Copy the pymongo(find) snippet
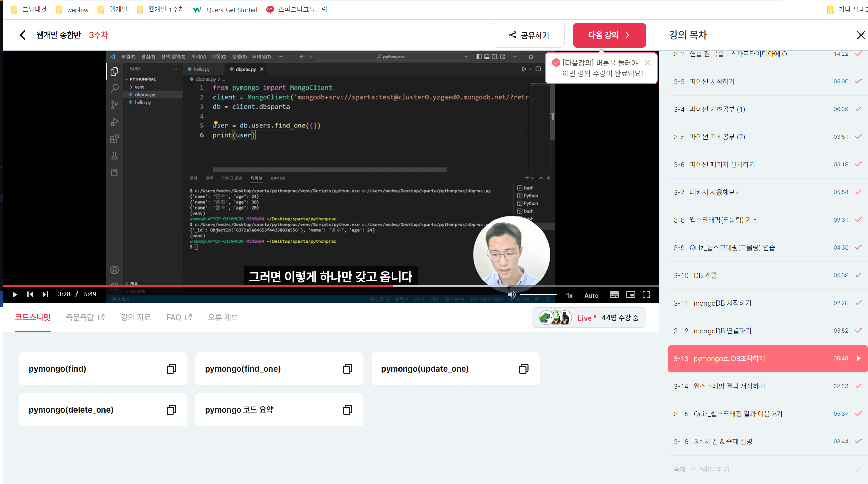Image resolution: width=868 pixels, height=484 pixels. pos(171,369)
